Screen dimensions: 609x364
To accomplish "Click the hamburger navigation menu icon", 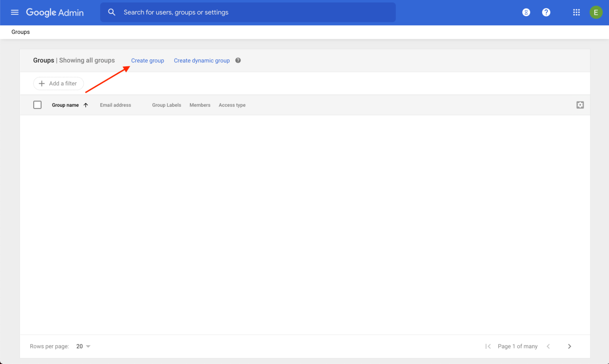I will 14,12.
